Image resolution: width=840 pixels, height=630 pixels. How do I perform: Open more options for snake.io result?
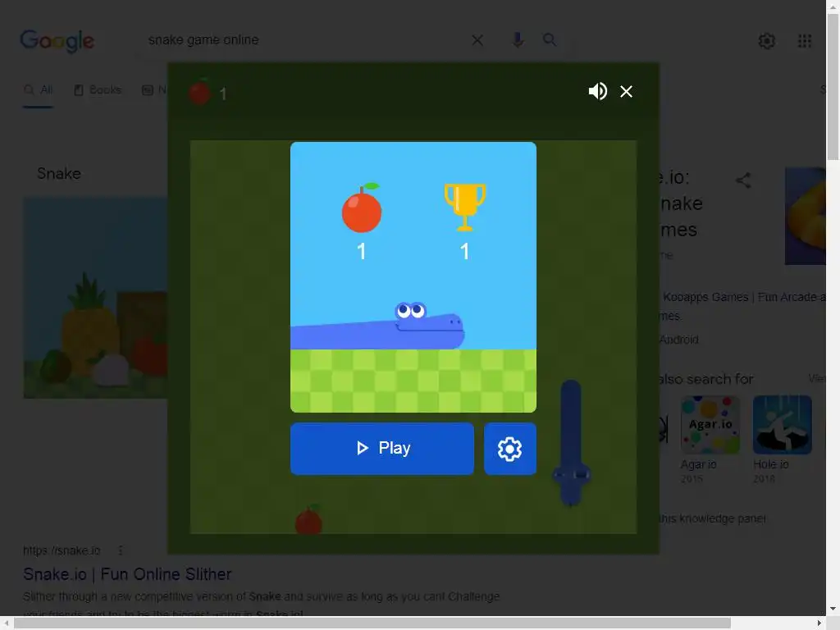click(x=121, y=550)
